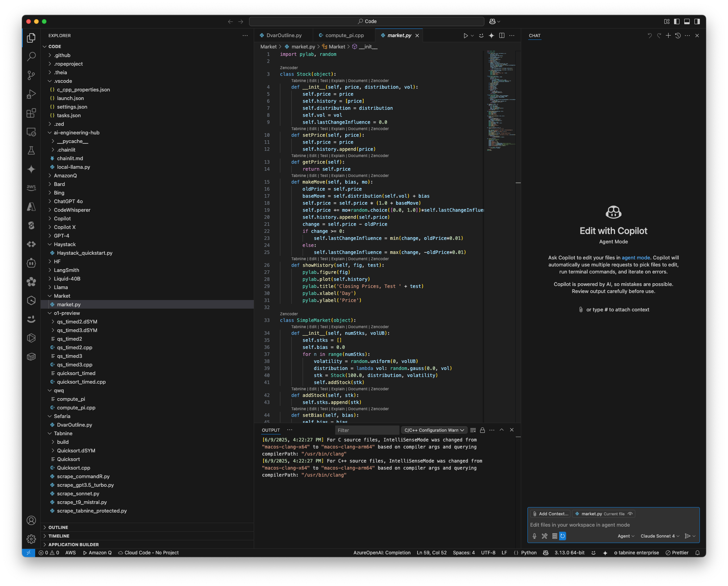728x586 pixels.
Task: Open the Agent mode dropdown
Action: [626, 536]
